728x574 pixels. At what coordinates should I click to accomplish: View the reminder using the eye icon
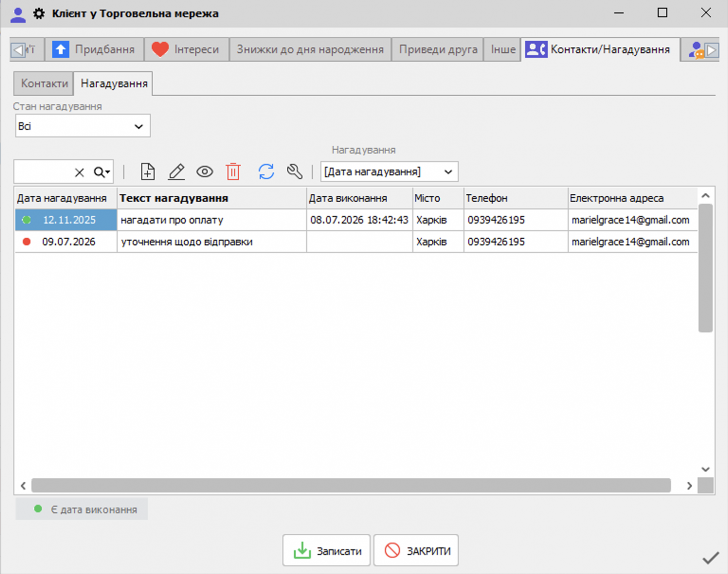coord(205,171)
